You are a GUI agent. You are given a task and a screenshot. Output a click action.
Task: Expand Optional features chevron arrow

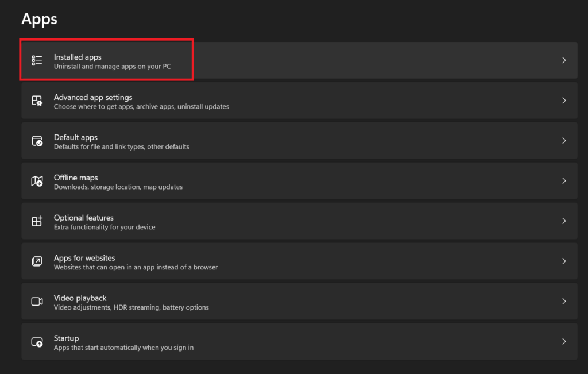pyautogui.click(x=564, y=221)
